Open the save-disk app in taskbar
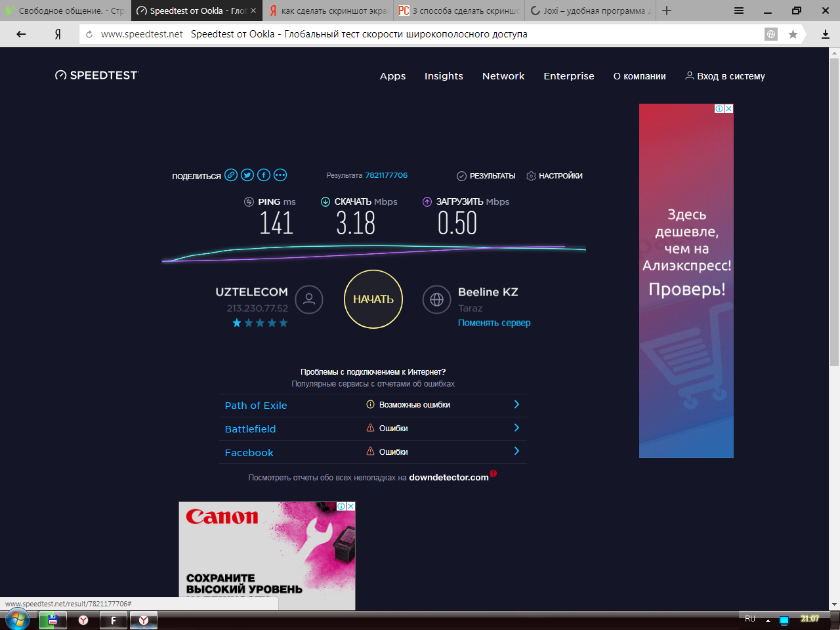840x630 pixels. coord(52,619)
